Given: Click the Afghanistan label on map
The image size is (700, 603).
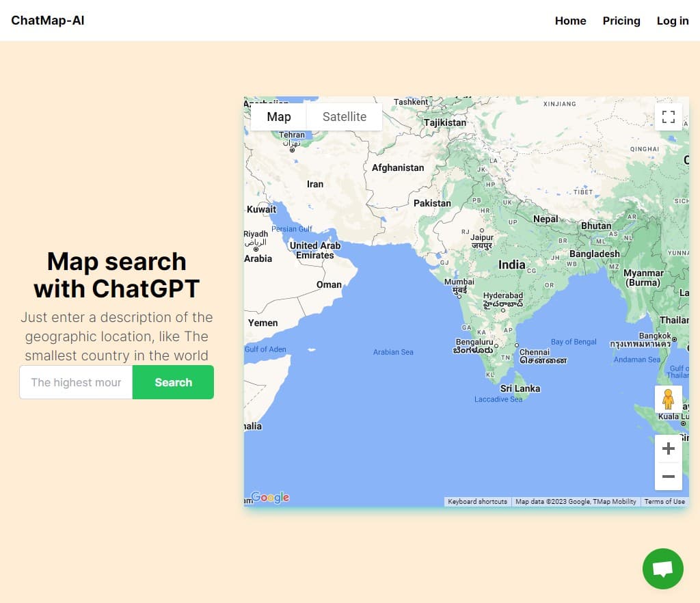Looking at the screenshot, I should (398, 167).
